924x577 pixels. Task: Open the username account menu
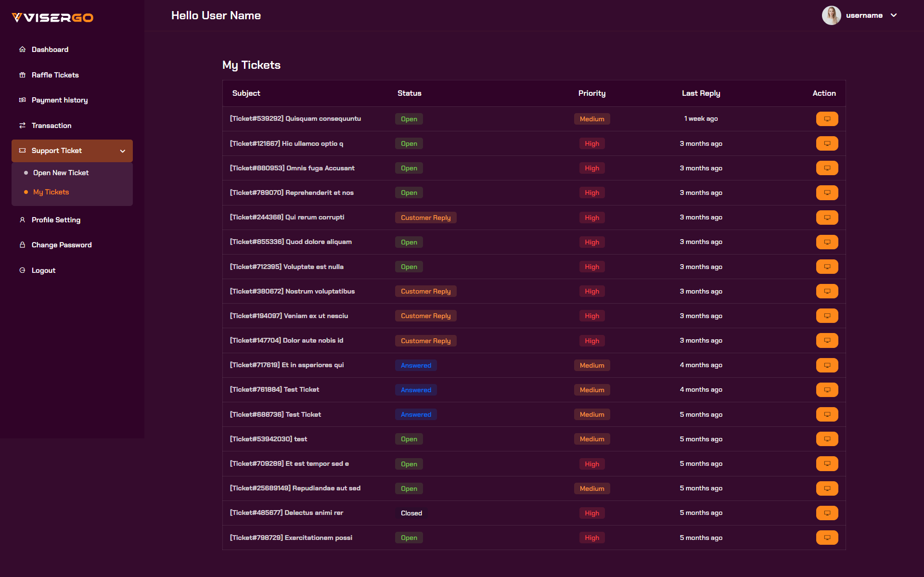[864, 15]
